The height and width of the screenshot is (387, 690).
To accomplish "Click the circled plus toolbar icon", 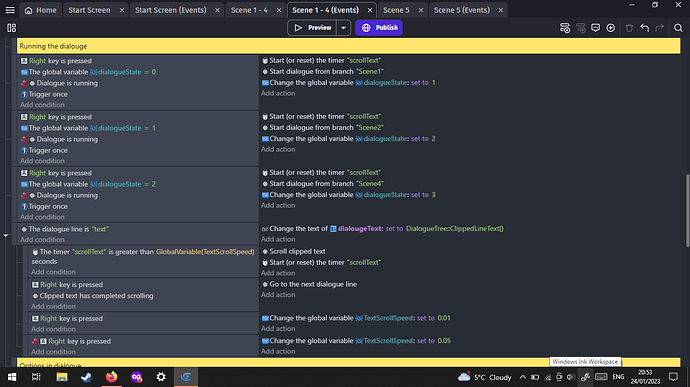I will [611, 28].
